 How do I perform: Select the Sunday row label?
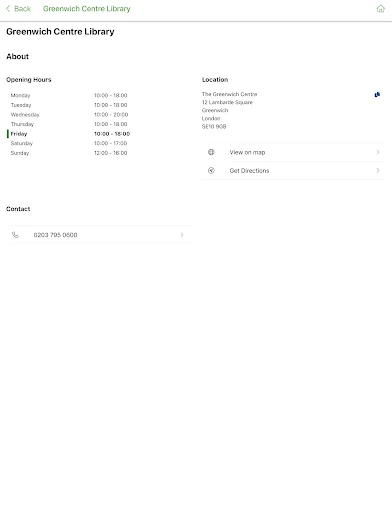click(20, 153)
